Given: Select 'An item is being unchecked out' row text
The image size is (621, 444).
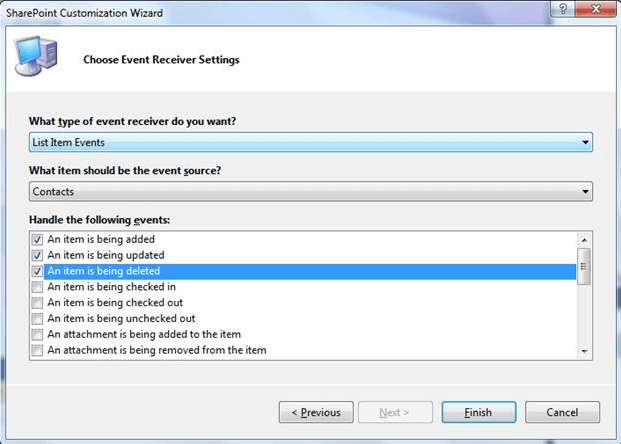Looking at the screenshot, I should coord(121,318).
